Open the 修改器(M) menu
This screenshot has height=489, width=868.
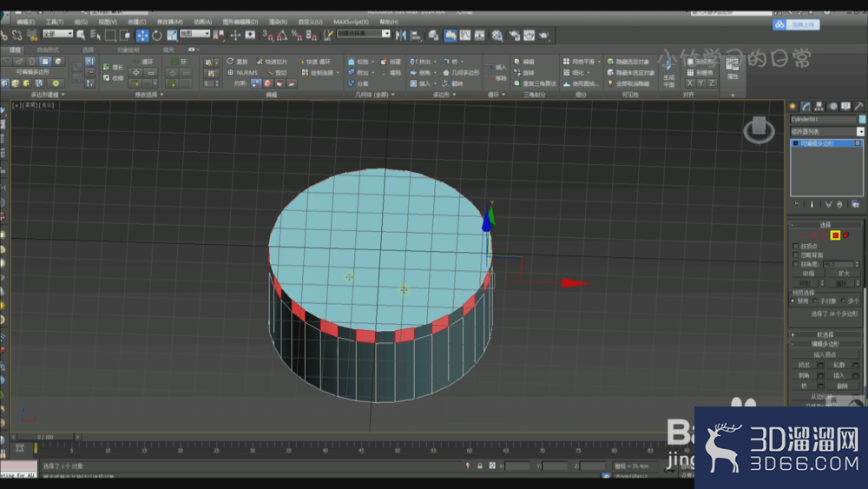(x=169, y=22)
